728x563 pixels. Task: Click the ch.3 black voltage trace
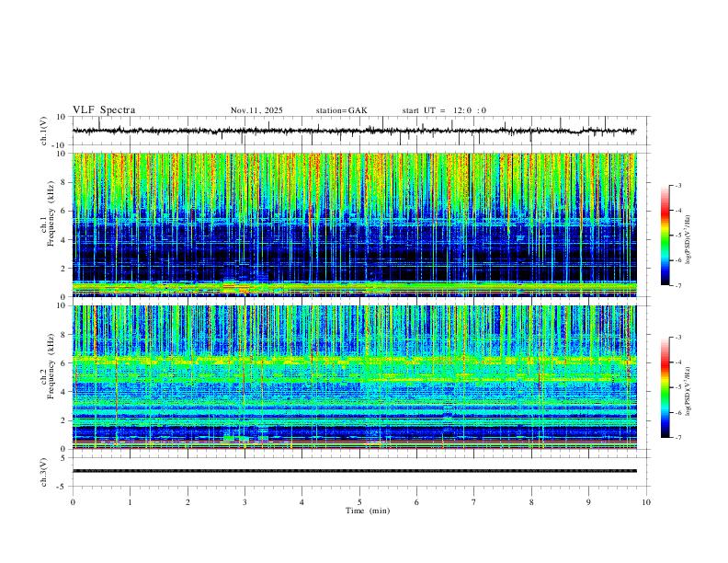coord(355,471)
